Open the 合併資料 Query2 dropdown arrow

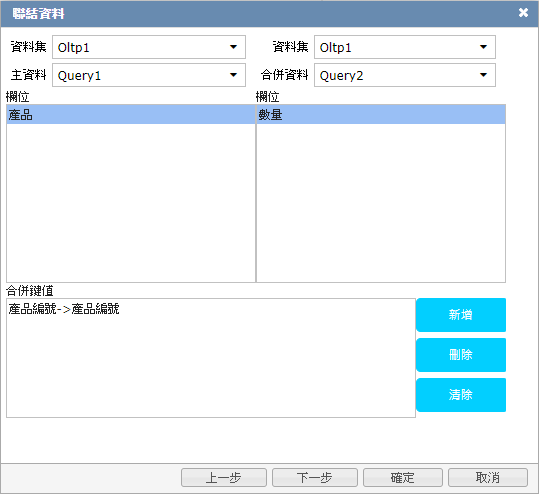(483, 75)
